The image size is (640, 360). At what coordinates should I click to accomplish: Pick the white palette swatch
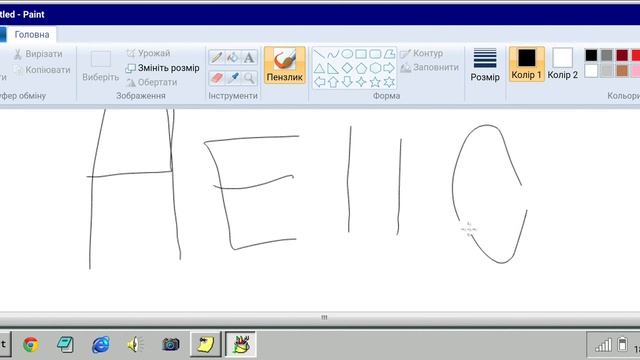[x=591, y=71]
